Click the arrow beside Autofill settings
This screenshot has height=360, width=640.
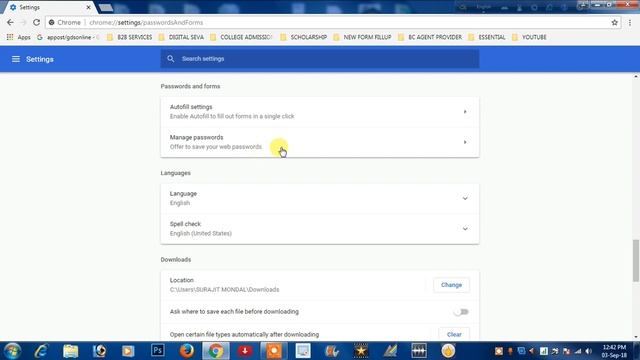465,112
